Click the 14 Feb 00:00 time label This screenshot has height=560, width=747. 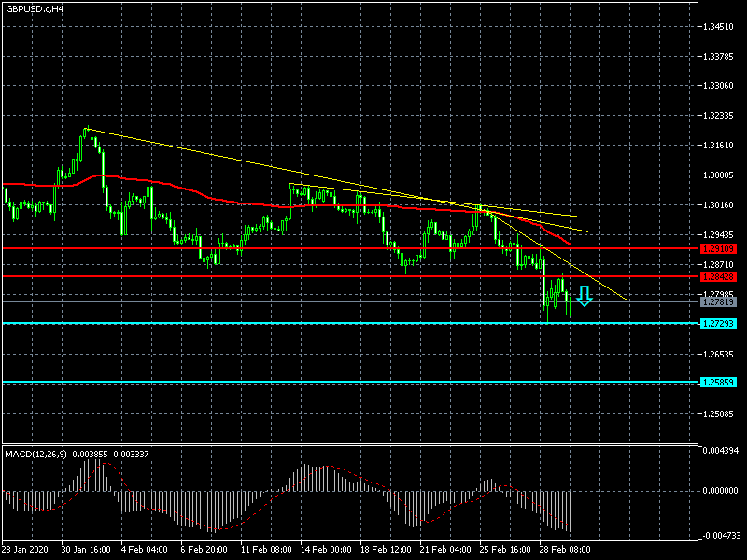coord(326,549)
